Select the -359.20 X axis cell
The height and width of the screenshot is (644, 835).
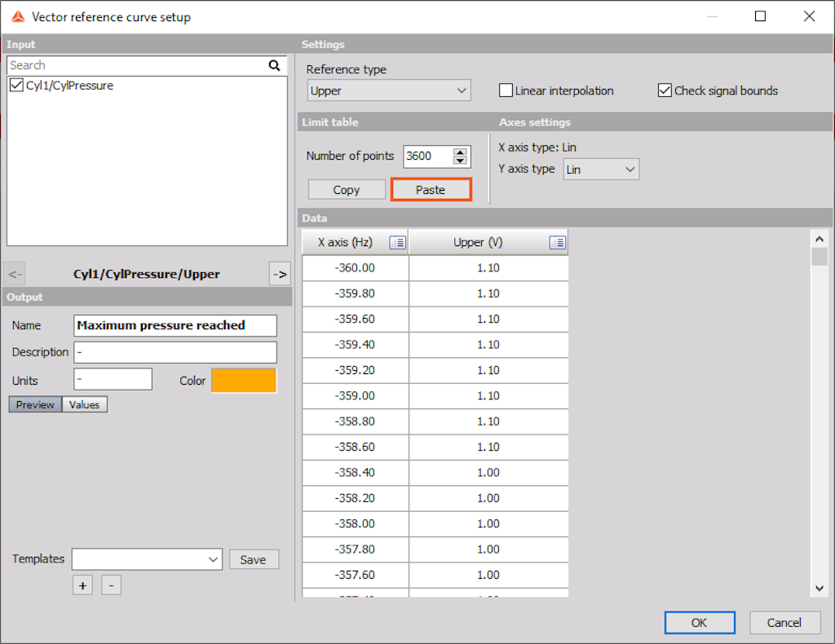tap(356, 370)
